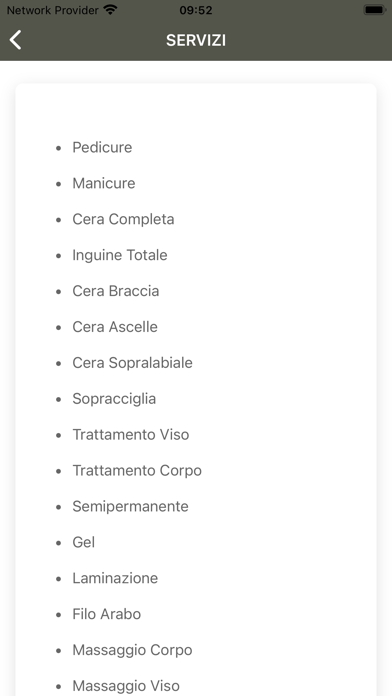The width and height of the screenshot is (392, 696).
Task: Select the Pedicure list item
Action: tap(102, 147)
